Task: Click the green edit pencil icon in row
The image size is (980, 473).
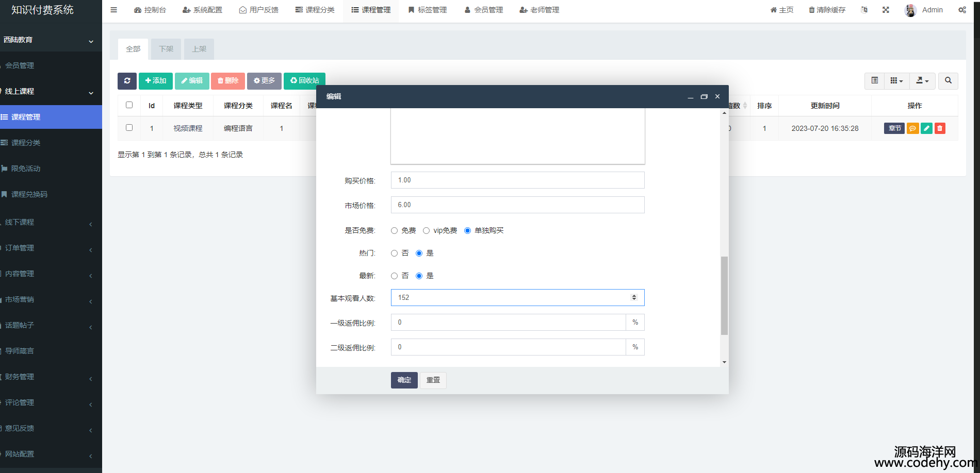Action: [926, 128]
